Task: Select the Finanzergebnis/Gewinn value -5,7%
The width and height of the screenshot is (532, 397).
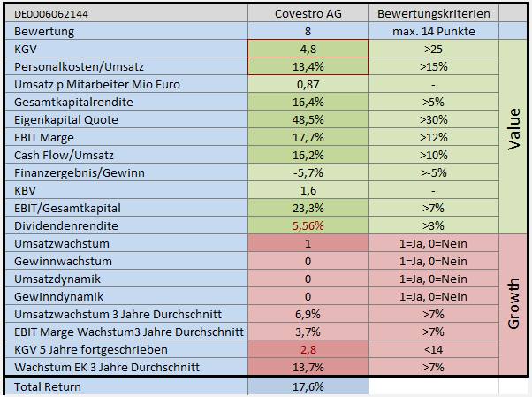Action: tap(308, 172)
